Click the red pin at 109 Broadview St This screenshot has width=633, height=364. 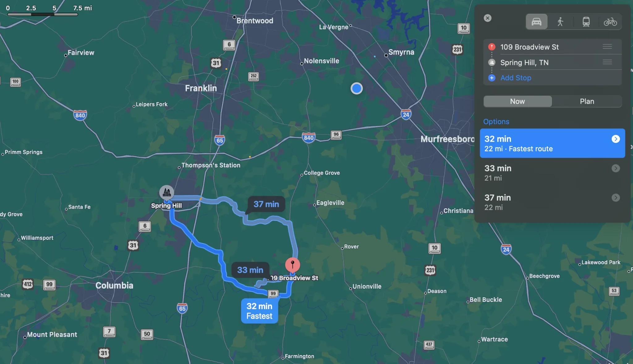click(x=292, y=265)
